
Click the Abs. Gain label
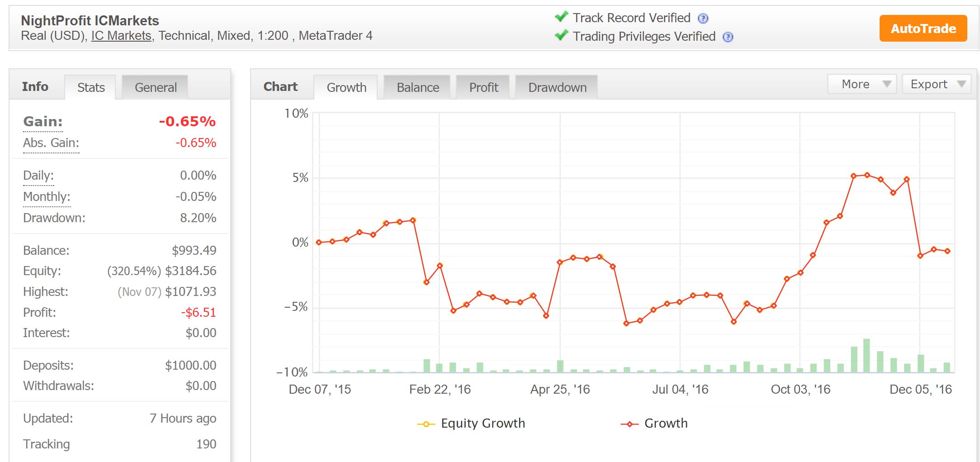coord(51,143)
